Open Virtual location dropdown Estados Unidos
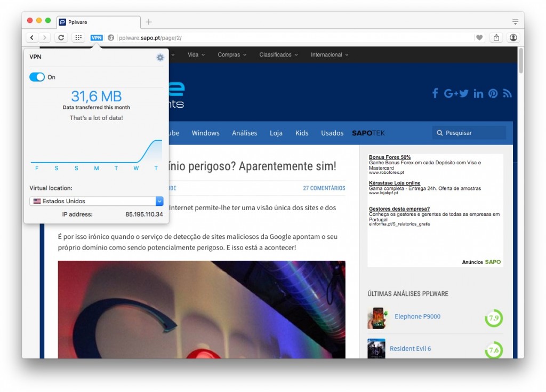Image resolution: width=546 pixels, height=392 pixels. (x=96, y=201)
